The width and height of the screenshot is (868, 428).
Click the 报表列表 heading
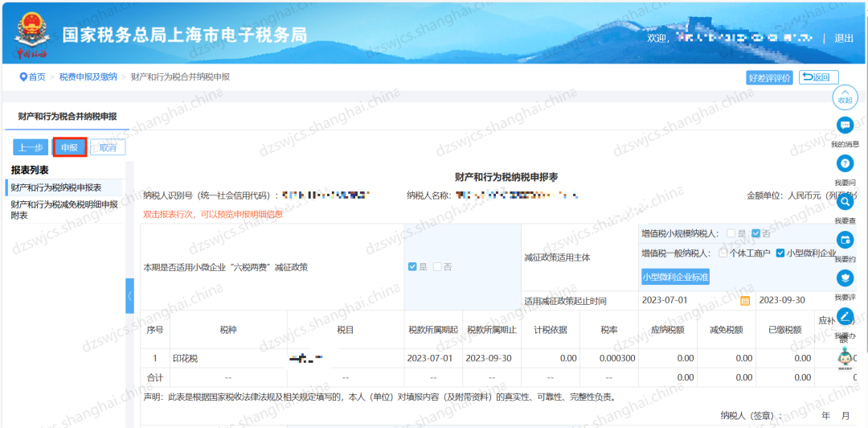pyautogui.click(x=30, y=171)
